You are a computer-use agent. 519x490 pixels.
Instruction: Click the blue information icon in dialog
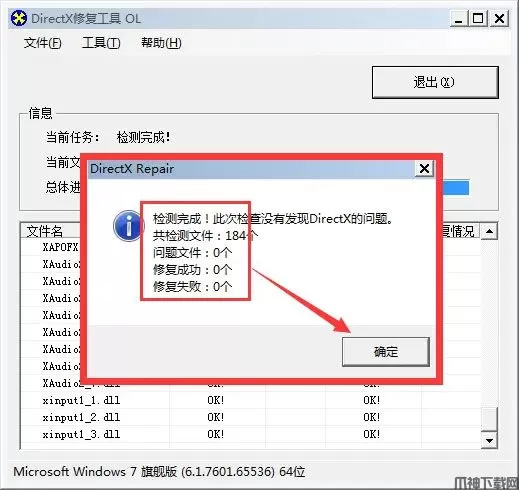[127, 226]
